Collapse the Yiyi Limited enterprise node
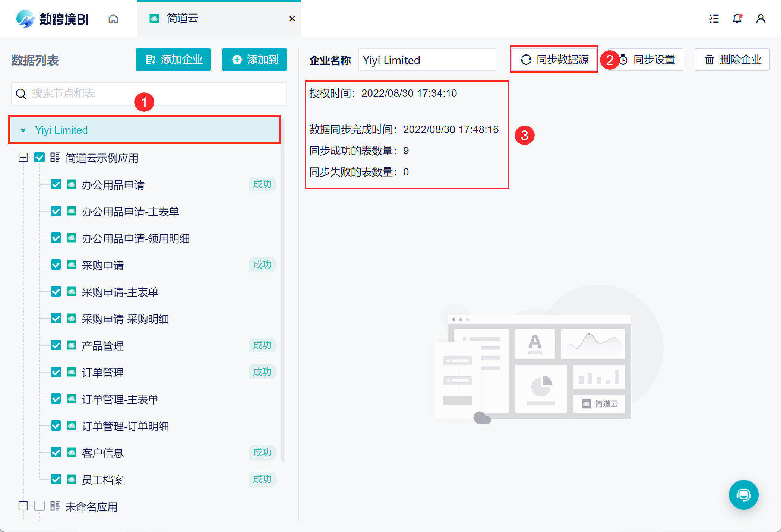Image resolution: width=781 pixels, height=532 pixels. (x=23, y=130)
